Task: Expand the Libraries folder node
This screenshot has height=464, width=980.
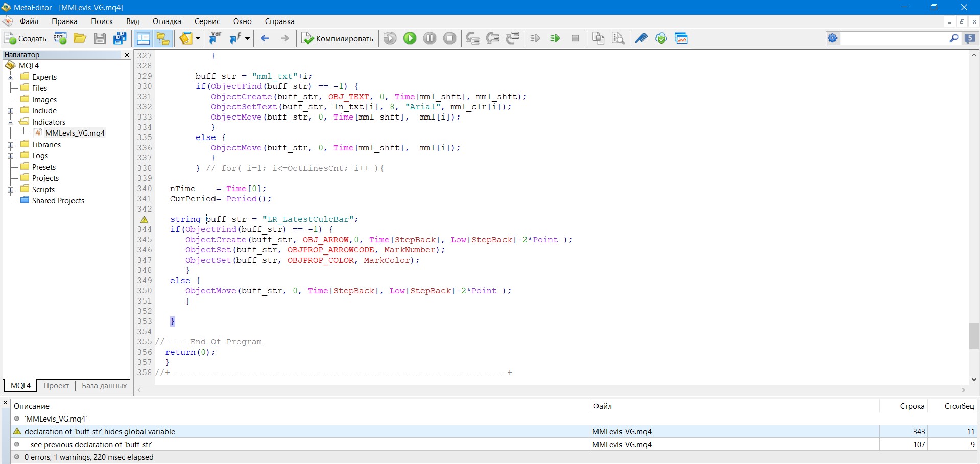Action: pos(10,145)
